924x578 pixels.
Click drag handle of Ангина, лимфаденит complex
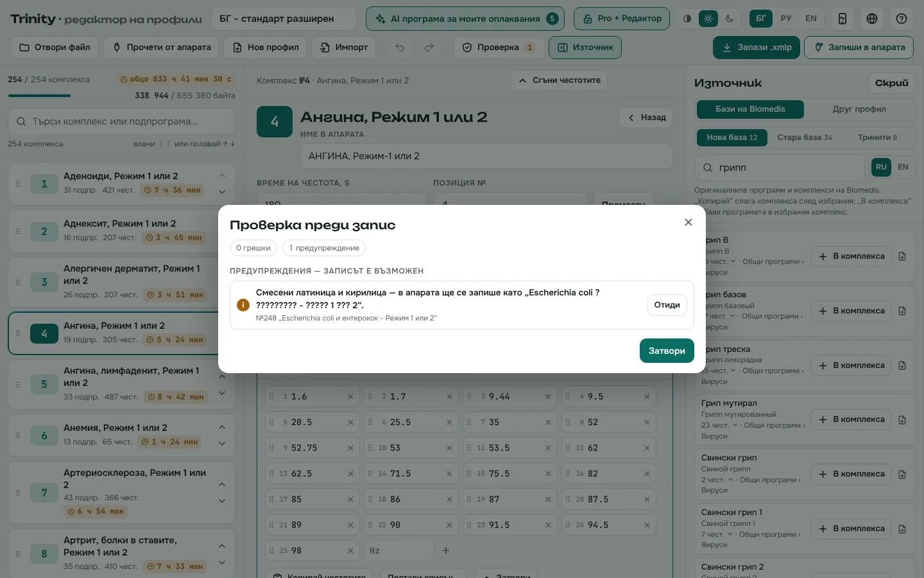tap(18, 384)
